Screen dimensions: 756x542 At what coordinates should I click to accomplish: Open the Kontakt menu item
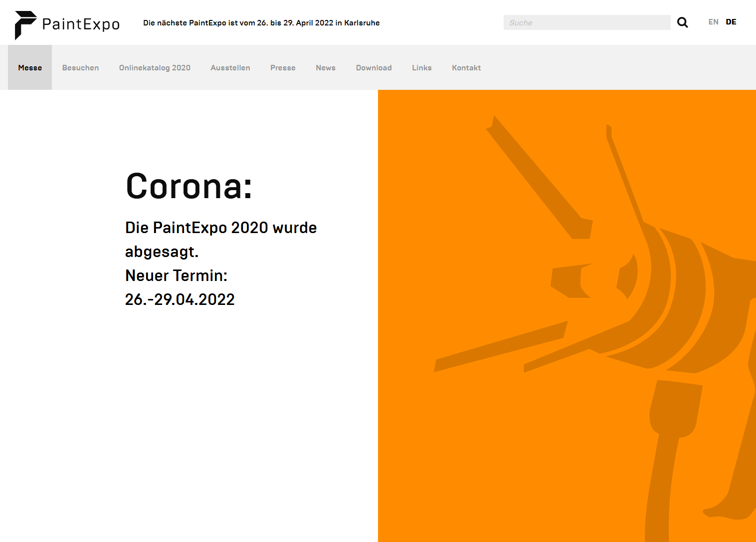tap(466, 67)
